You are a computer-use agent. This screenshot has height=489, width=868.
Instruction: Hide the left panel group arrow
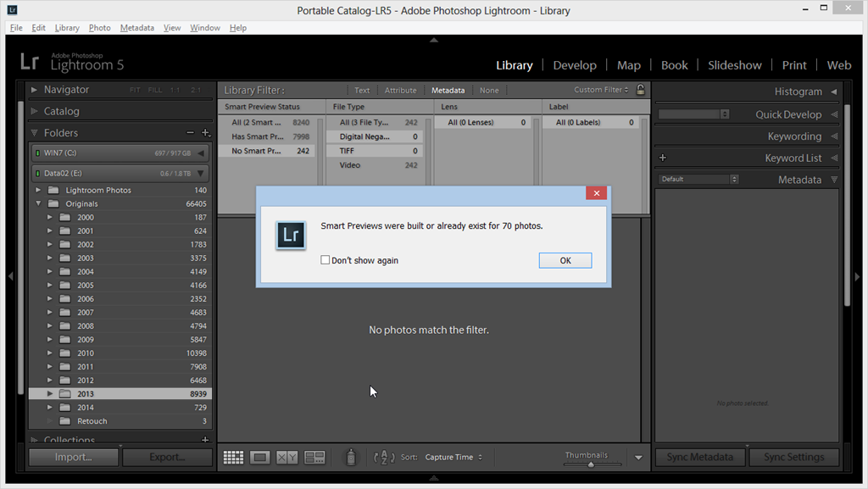(10, 275)
